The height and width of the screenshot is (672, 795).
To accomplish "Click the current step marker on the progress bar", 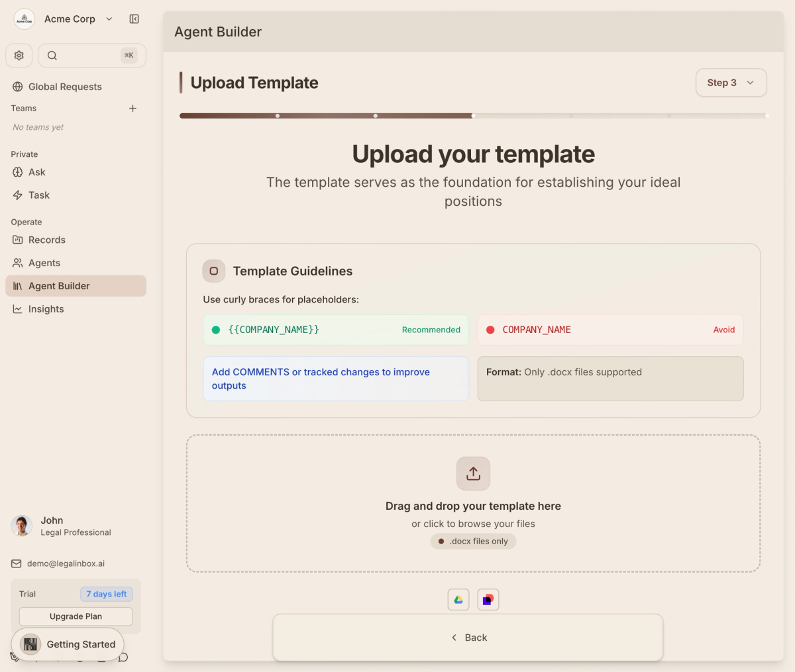I will click(473, 116).
